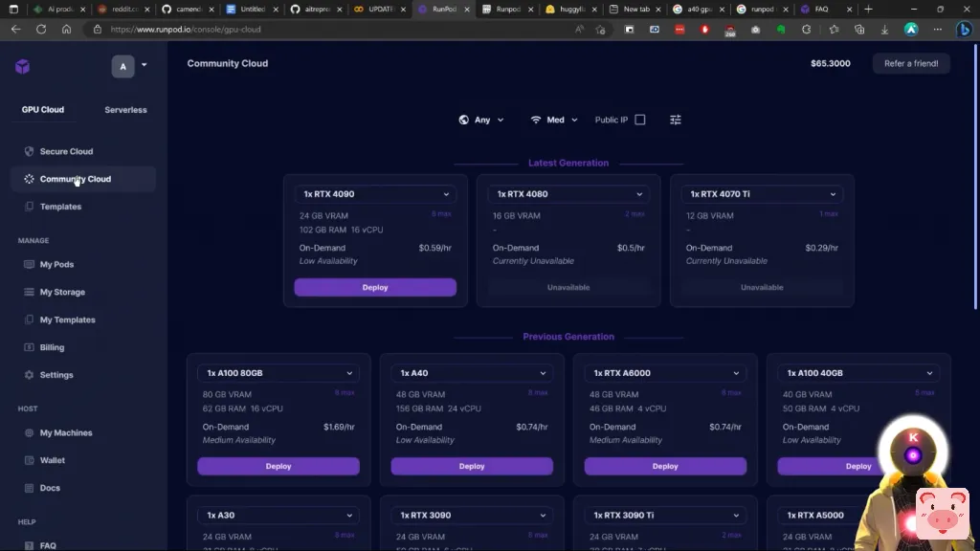The image size is (980, 551).
Task: Open browser downloads icon
Action: pos(884,30)
